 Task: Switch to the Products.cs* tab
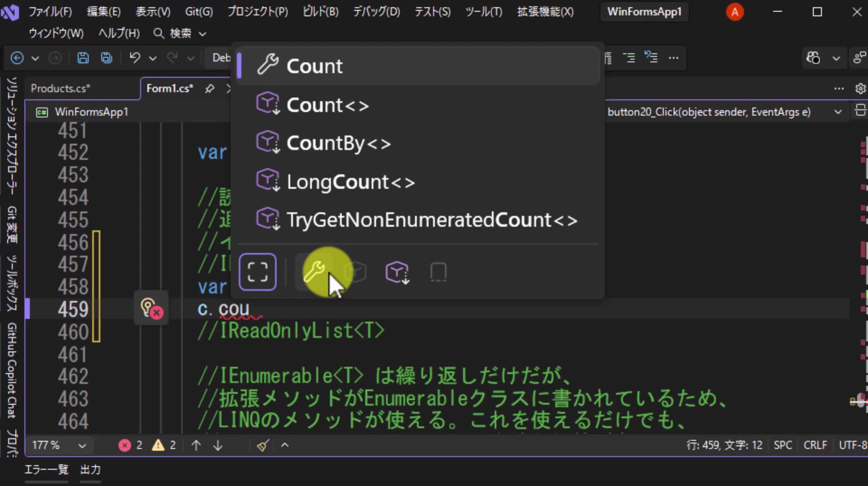click(x=61, y=89)
